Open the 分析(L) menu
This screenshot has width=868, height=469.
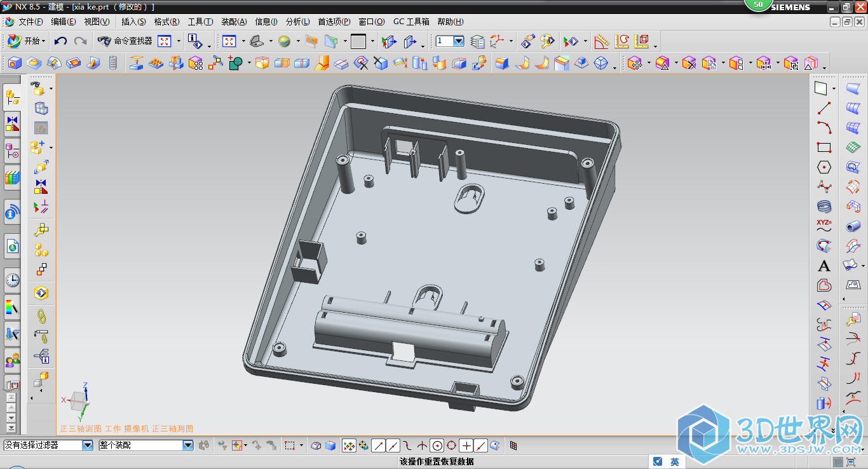pos(299,22)
